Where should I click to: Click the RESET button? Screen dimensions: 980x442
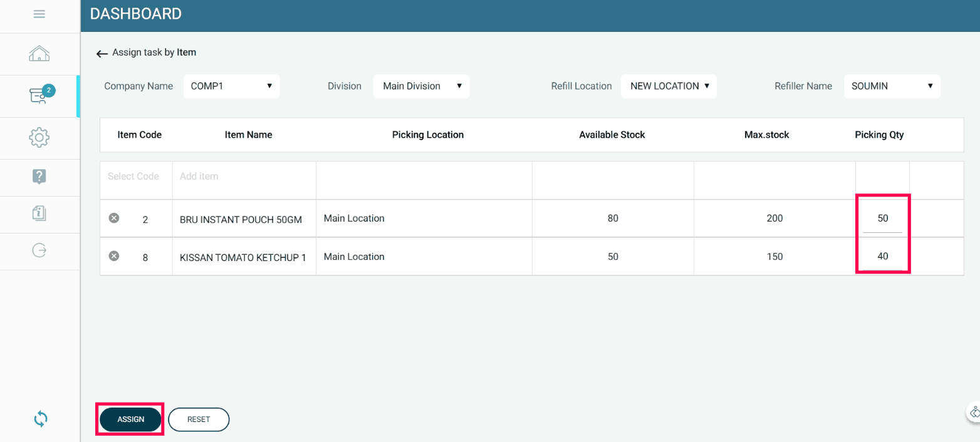click(199, 419)
